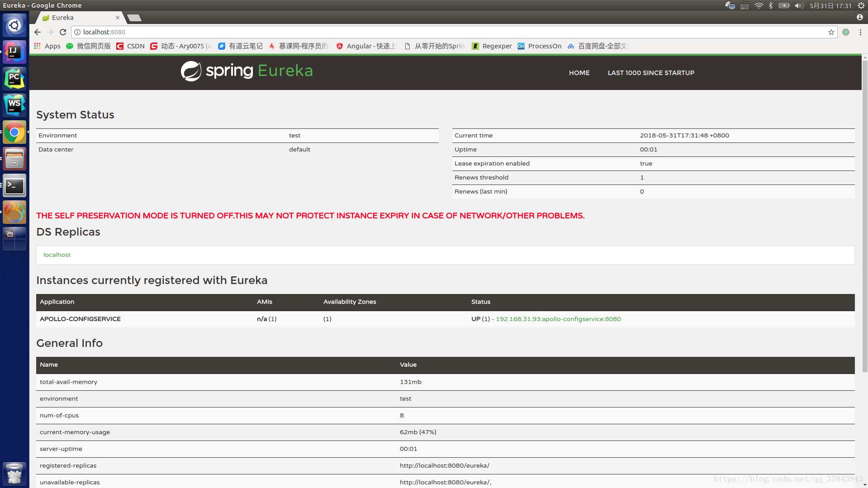868x488 pixels.
Task: Open clock date time indicator
Action: (x=830, y=5)
